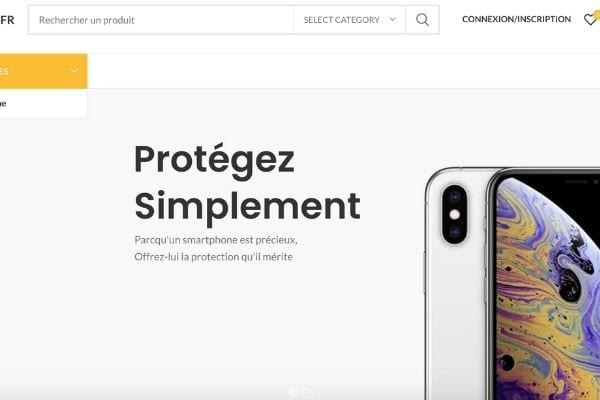Screen dimensions: 600x400
Task: Click the Select Category dropdown arrow
Action: click(392, 20)
